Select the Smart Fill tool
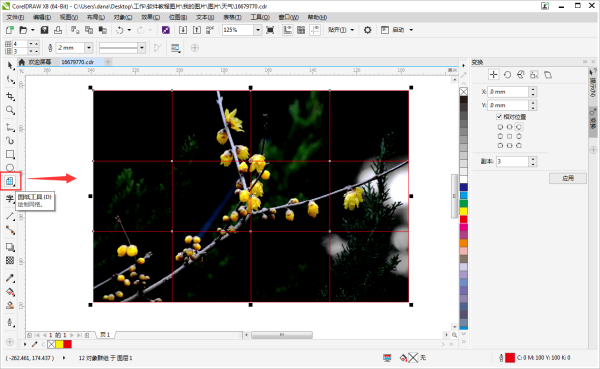The width and height of the screenshot is (600, 369). pyautogui.click(x=10, y=305)
